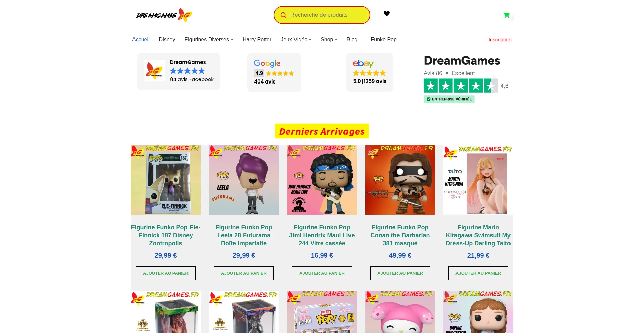Click into the Recherche de produits field
Image resolution: width=644 pixels, height=333 pixels.
click(x=325, y=15)
